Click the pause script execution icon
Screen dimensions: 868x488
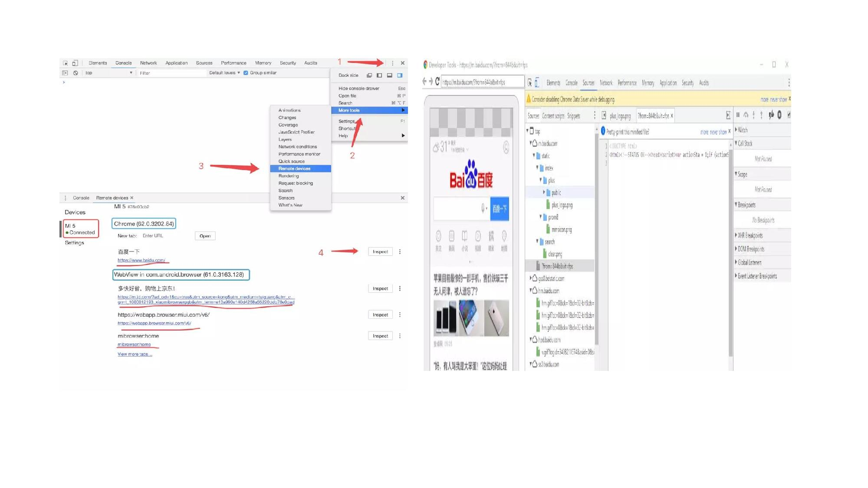point(738,115)
